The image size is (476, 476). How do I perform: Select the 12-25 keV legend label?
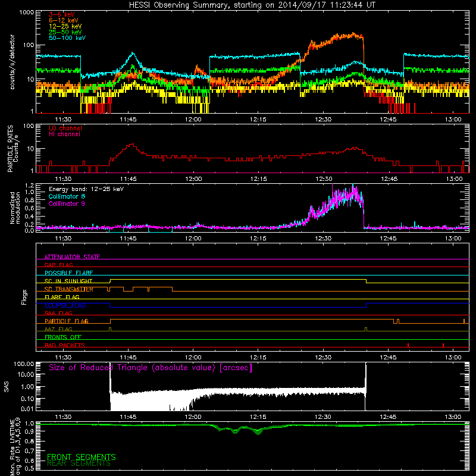[65, 26]
